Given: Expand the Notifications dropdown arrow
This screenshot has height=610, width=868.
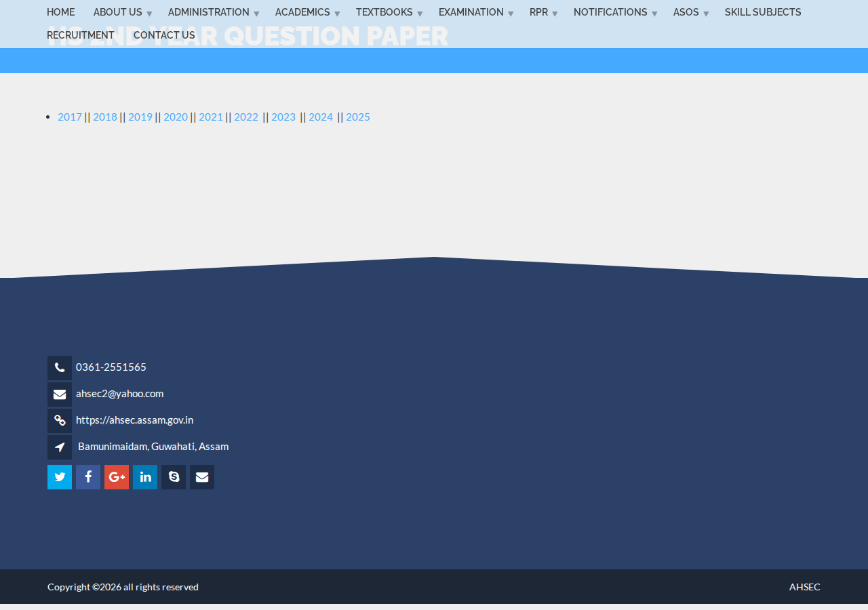Looking at the screenshot, I should [x=654, y=14].
